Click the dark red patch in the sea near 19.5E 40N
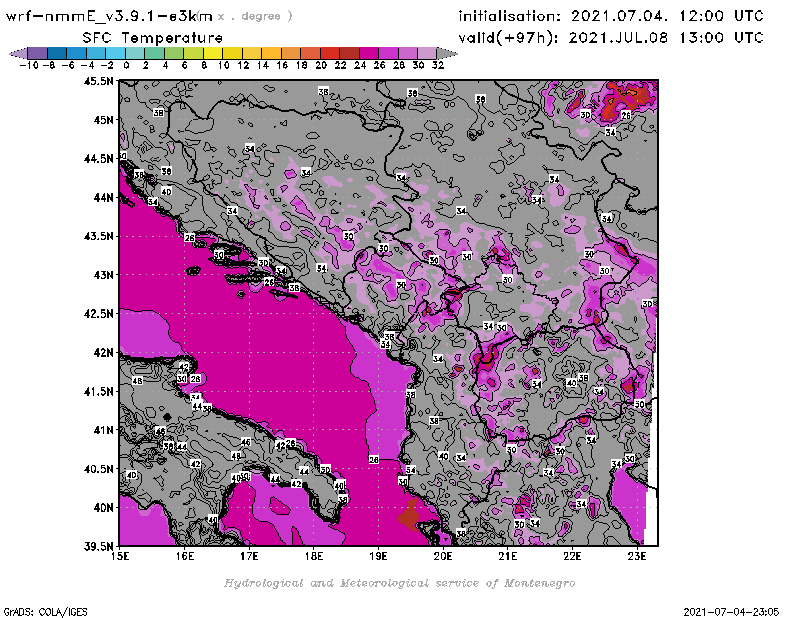The height and width of the screenshot is (618, 800). [x=409, y=516]
